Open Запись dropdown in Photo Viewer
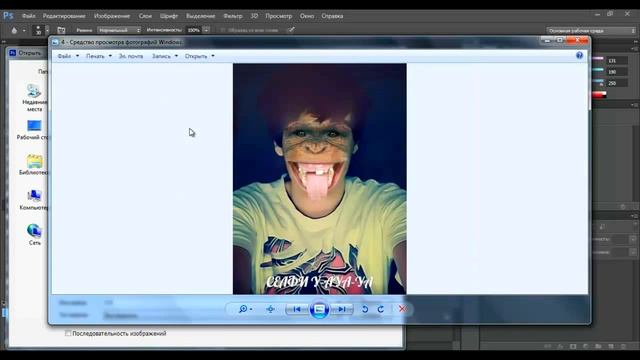Image resolution: width=640 pixels, height=360 pixels. click(x=165, y=56)
